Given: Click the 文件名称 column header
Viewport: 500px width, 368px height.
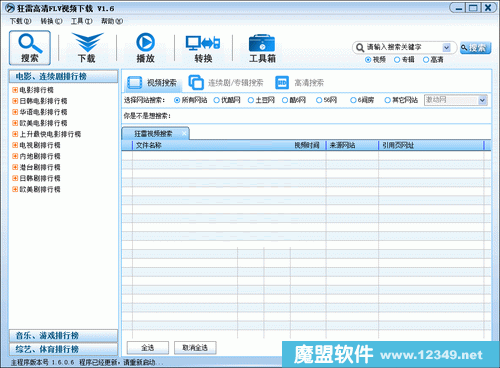Looking at the screenshot, I should pyautogui.click(x=229, y=145).
